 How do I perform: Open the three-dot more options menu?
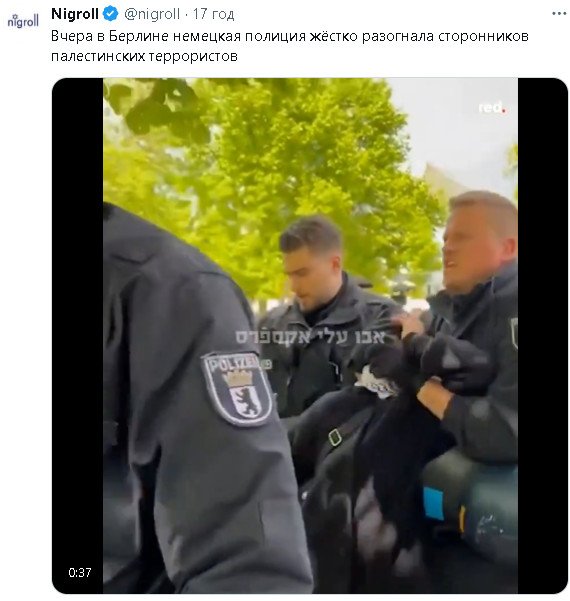(559, 14)
